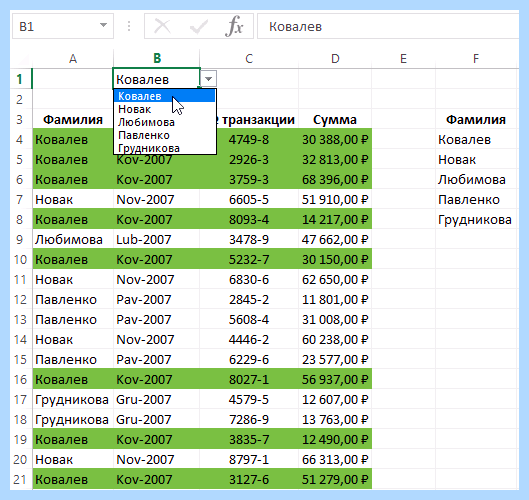The width and height of the screenshot is (529, 500).
Task: Select column E header
Action: coord(403,59)
